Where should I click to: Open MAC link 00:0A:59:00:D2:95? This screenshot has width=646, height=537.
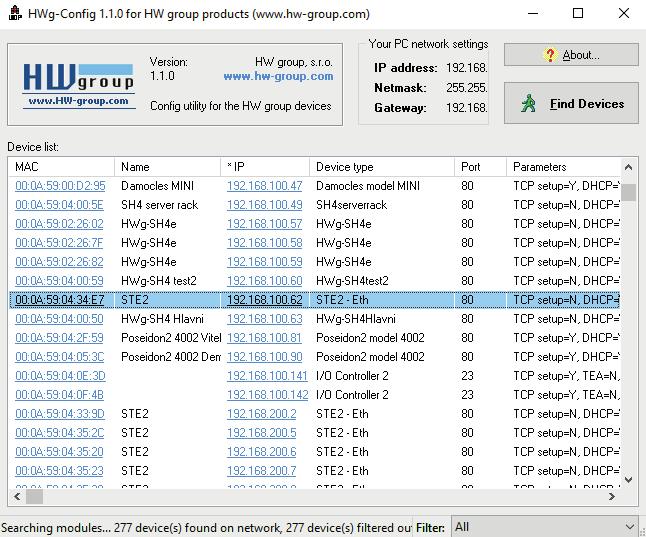(x=60, y=186)
